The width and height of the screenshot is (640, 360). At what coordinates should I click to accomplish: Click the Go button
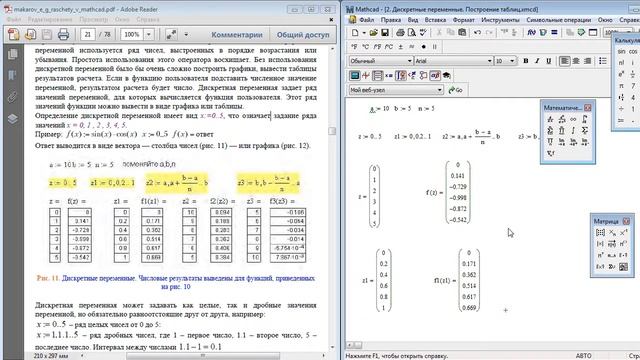[456, 90]
